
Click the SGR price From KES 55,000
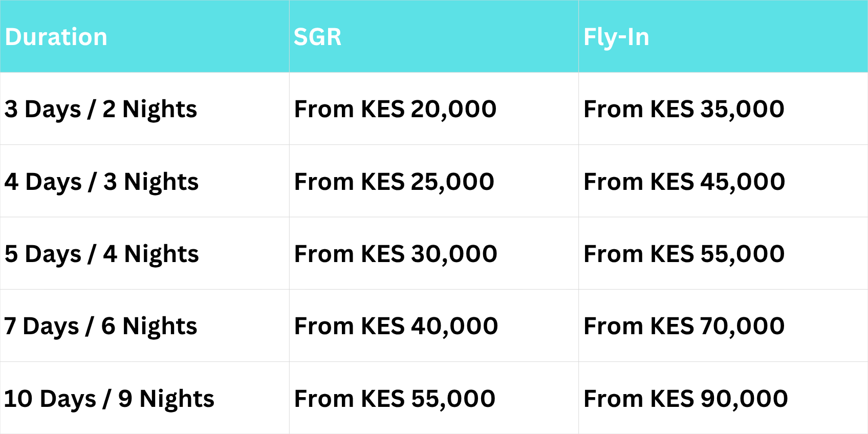[395, 399]
